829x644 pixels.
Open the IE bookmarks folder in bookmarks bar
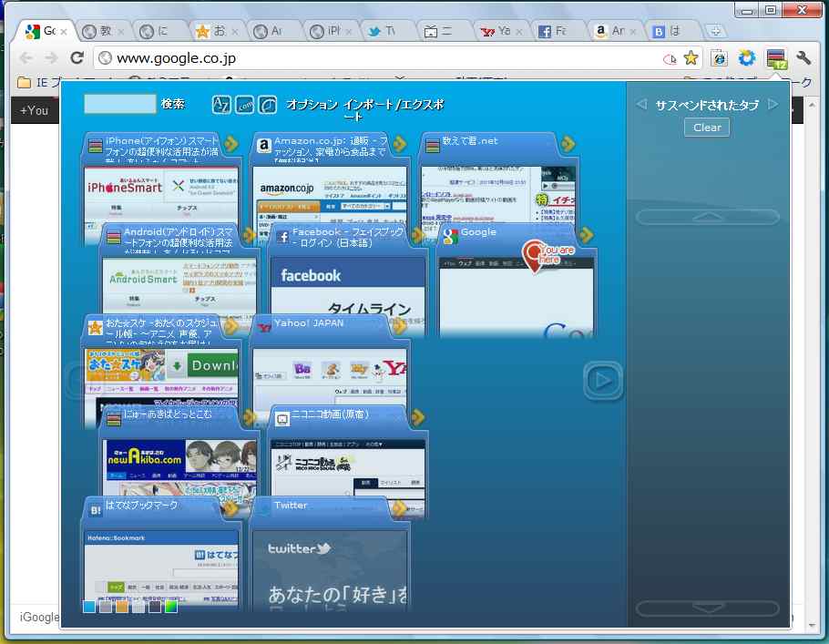click(x=38, y=83)
